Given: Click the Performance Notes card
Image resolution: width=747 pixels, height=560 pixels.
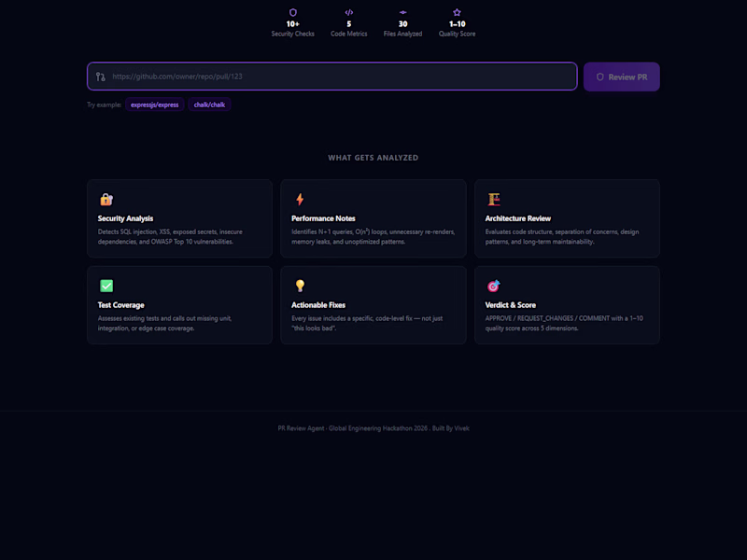Looking at the screenshot, I should (373, 217).
